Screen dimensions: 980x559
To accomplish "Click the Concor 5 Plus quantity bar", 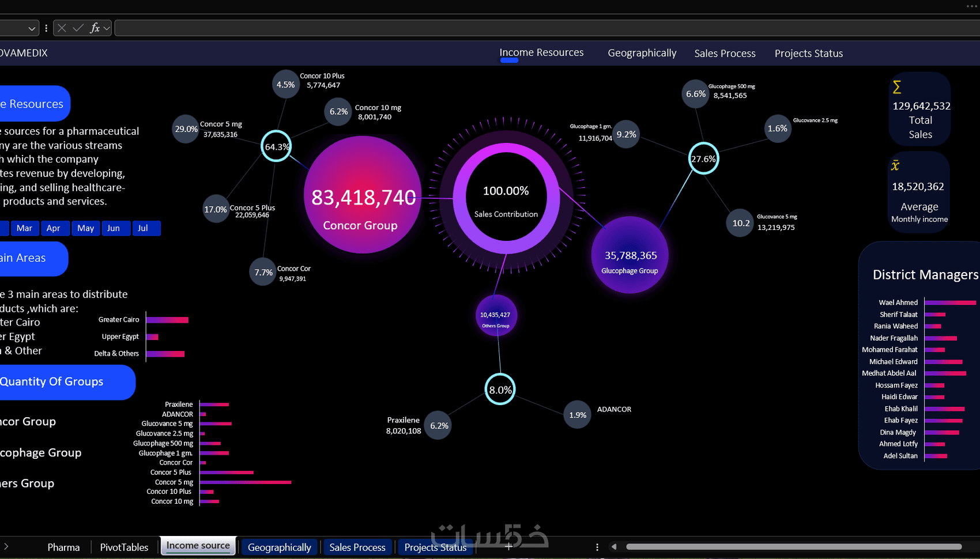I will tap(227, 473).
